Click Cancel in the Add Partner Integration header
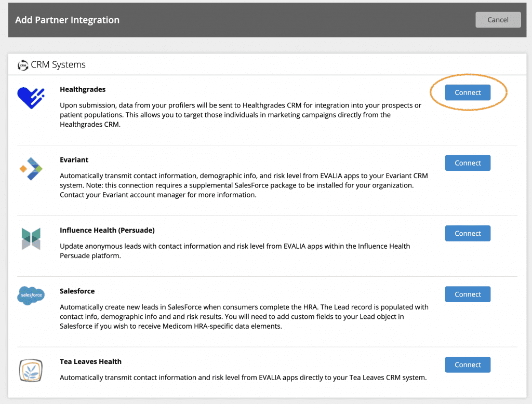The image size is (532, 404). [x=498, y=20]
